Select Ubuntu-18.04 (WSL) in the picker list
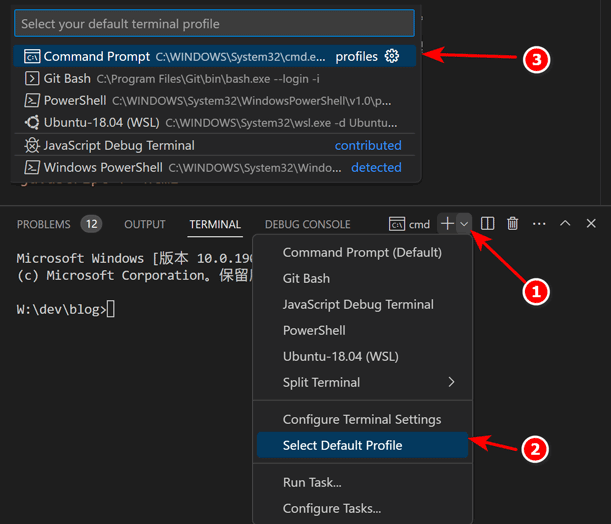Viewport: 611px width, 524px height. (215, 123)
